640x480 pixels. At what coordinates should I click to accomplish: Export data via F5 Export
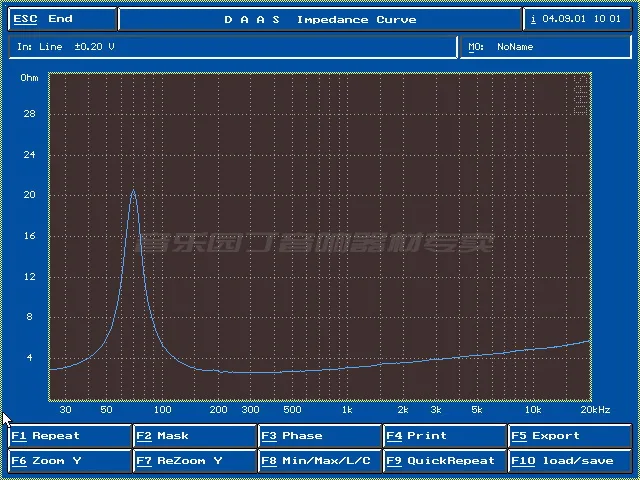[570, 436]
